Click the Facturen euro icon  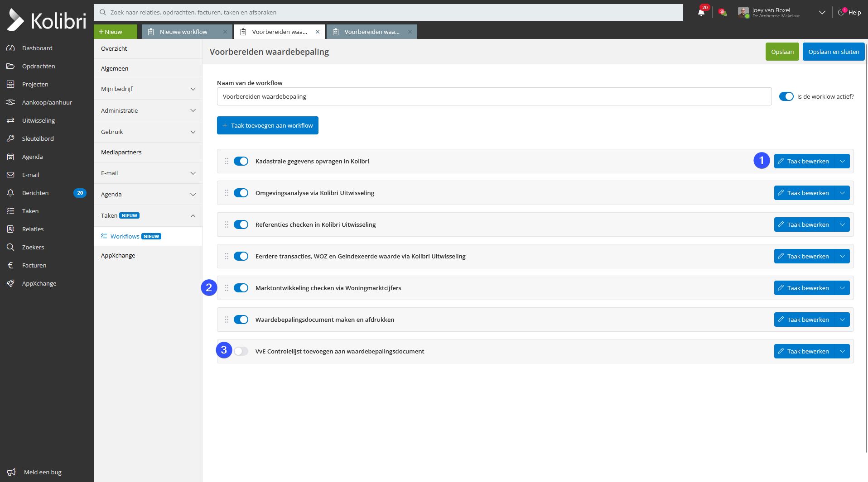point(10,265)
